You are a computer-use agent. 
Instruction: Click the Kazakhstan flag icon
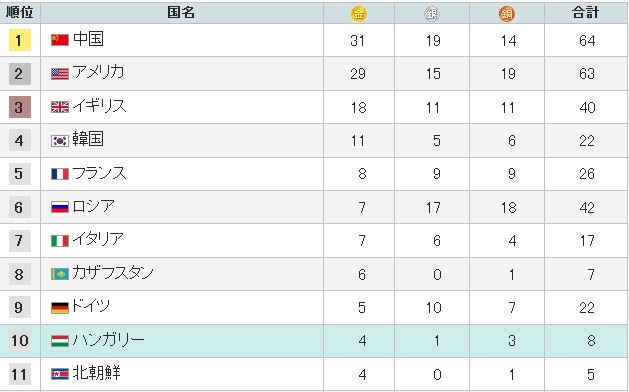60,274
